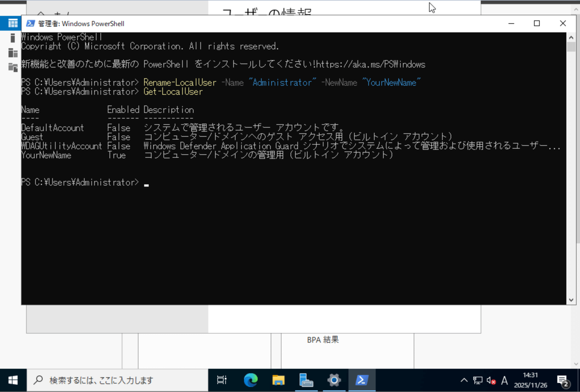Open File and Storage Services sidebar icon
This screenshot has width=580, height=392.
click(13, 68)
